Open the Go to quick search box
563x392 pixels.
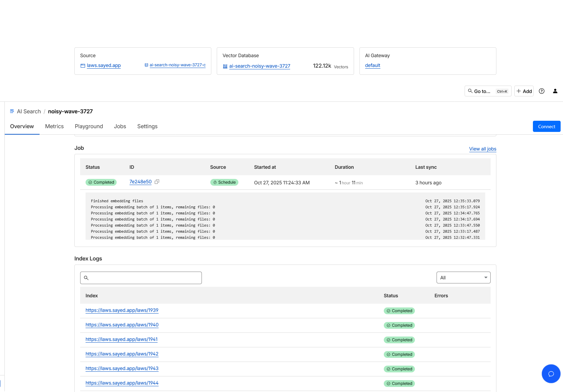click(488, 91)
